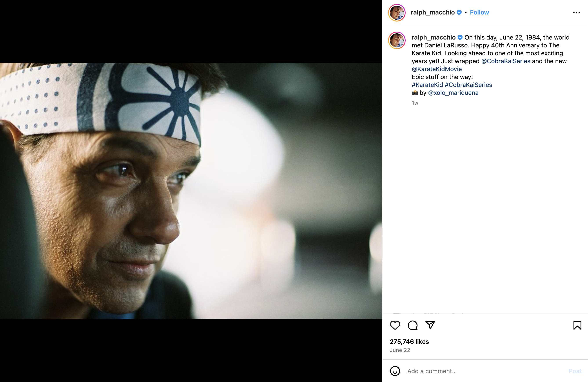Open the #CobraKaiSeries hashtag
This screenshot has height=382, width=588.
(x=468, y=85)
